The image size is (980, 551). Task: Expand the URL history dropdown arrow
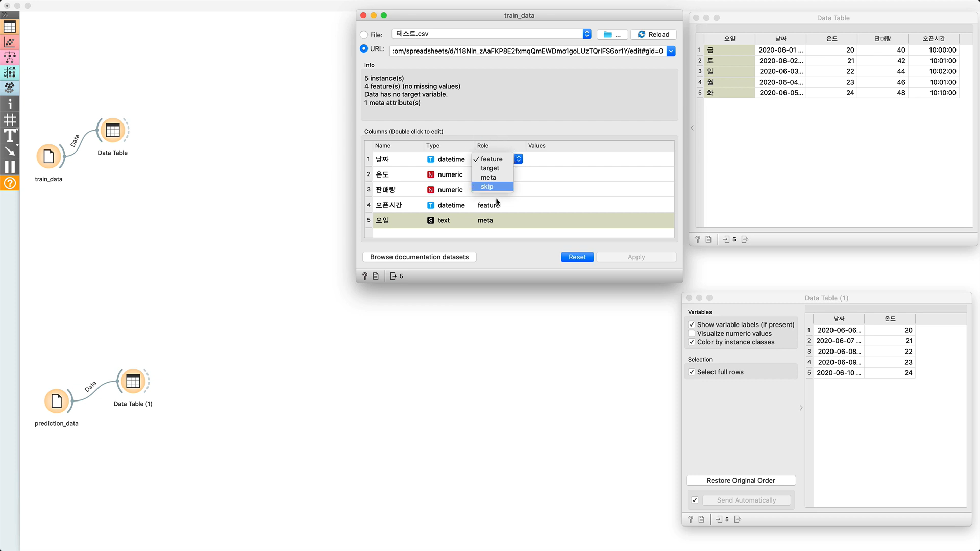(x=671, y=51)
